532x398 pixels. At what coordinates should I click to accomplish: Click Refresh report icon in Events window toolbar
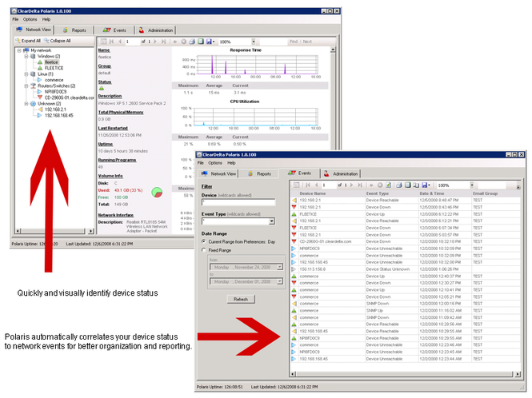tap(389, 185)
